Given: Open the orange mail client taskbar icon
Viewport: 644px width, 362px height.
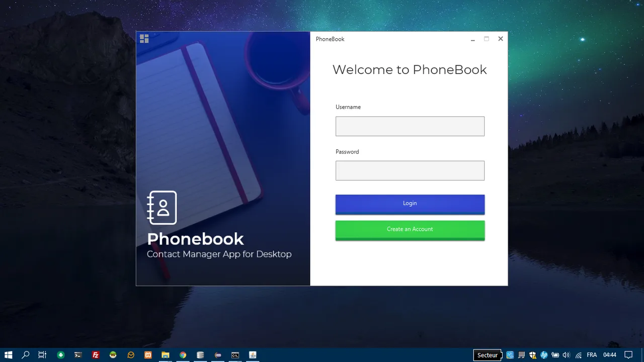Looking at the screenshot, I should [131, 355].
